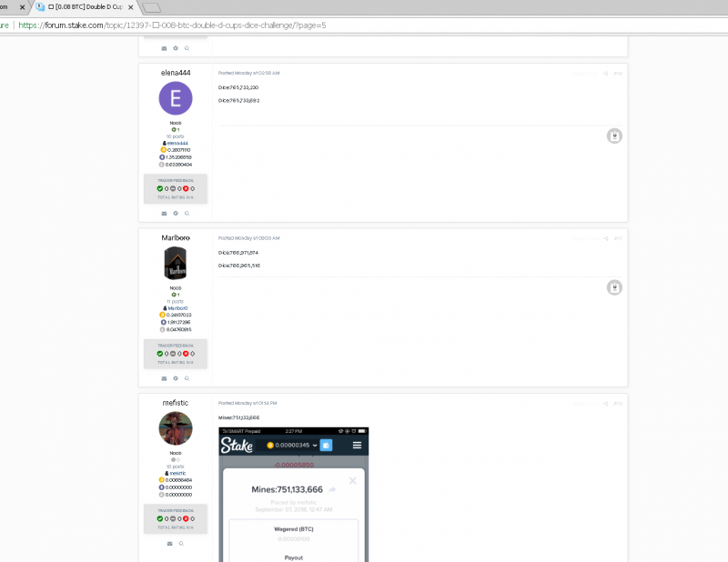Enlarge the Stake Mines screenshot in mefistic's post
This screenshot has width=728, height=562.
click(293, 495)
